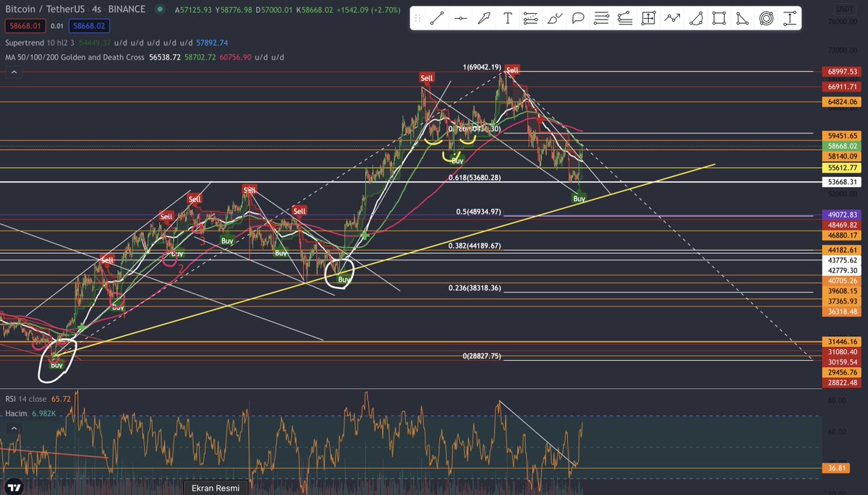Click the 0(28827.75) Fibonacci level label
The width and height of the screenshot is (868, 495).
tap(482, 357)
